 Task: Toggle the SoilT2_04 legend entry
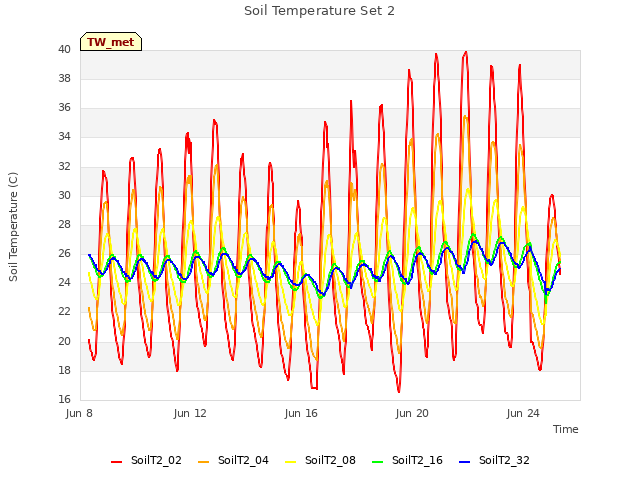pos(233,460)
